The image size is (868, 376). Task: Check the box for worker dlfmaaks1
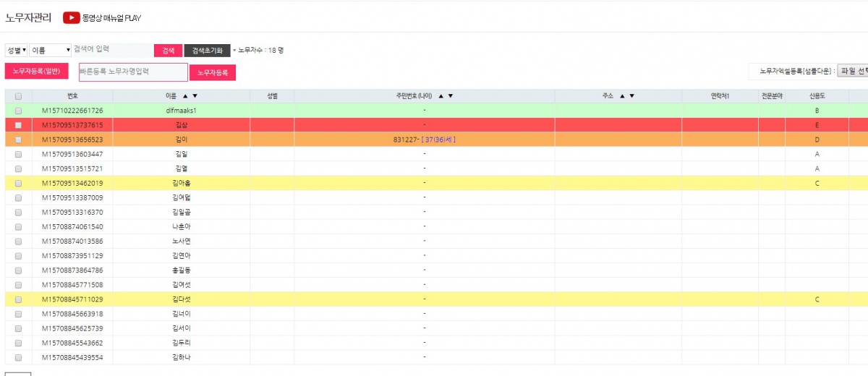[x=18, y=111]
